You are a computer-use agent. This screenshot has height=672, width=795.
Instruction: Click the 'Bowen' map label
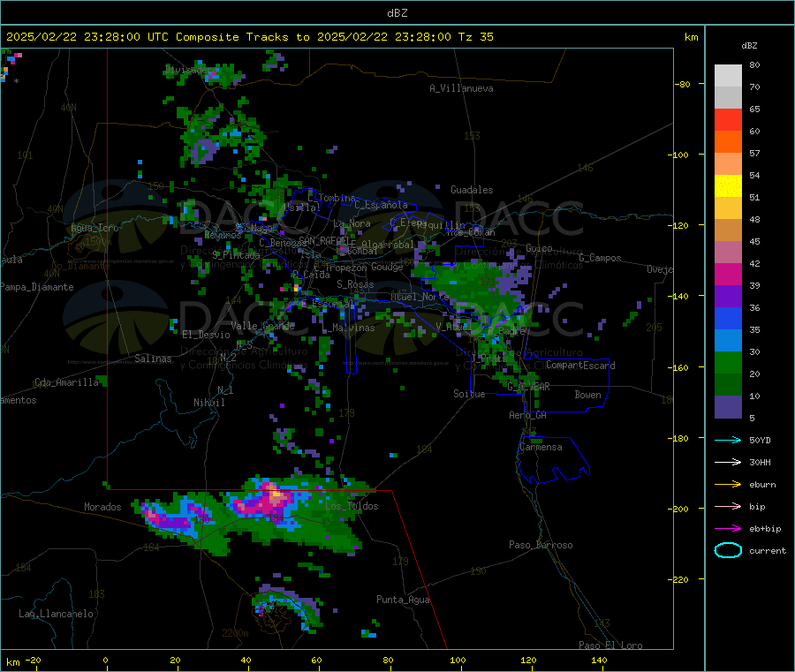(x=587, y=395)
